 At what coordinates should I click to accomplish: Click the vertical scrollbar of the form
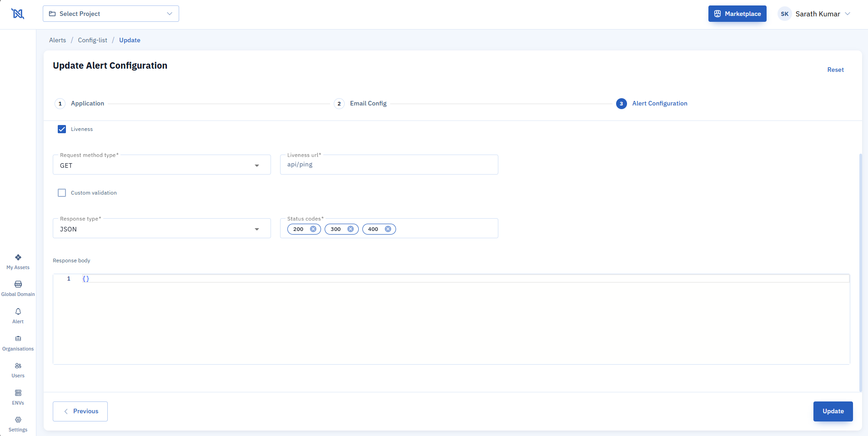point(860,273)
